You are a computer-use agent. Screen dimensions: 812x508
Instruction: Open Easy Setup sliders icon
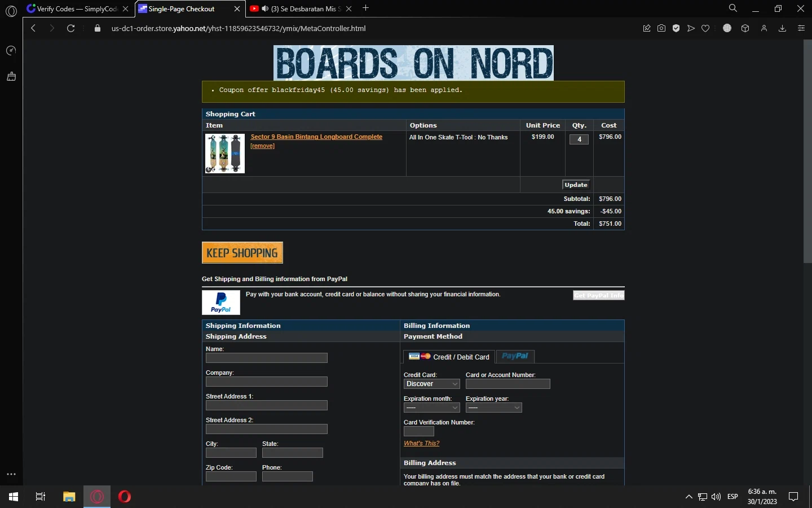(801, 28)
